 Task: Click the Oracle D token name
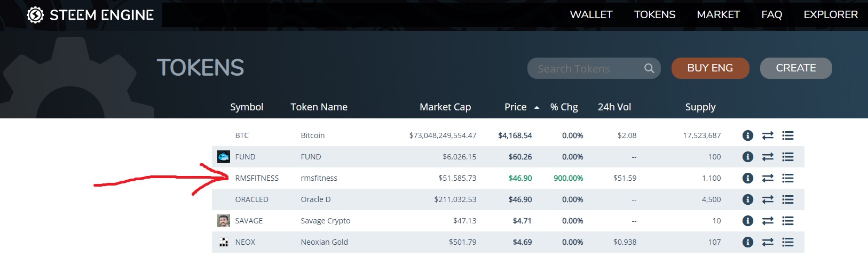[315, 199]
